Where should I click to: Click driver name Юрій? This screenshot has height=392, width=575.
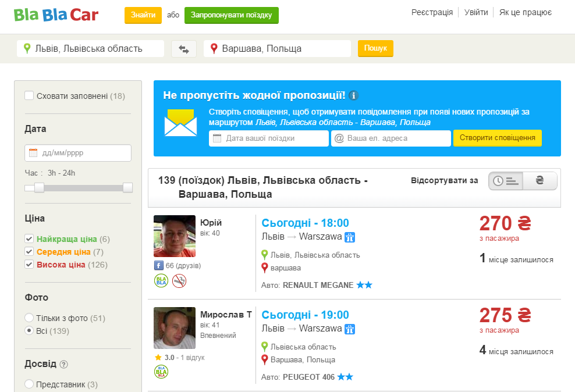click(211, 223)
